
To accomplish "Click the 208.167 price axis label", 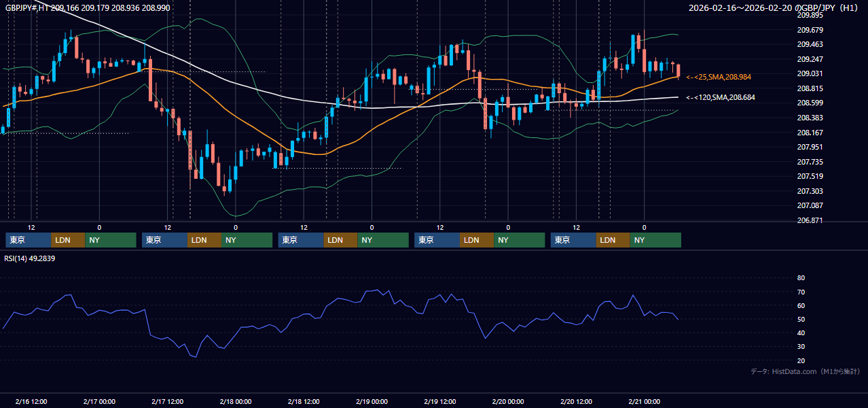I will 810,133.
